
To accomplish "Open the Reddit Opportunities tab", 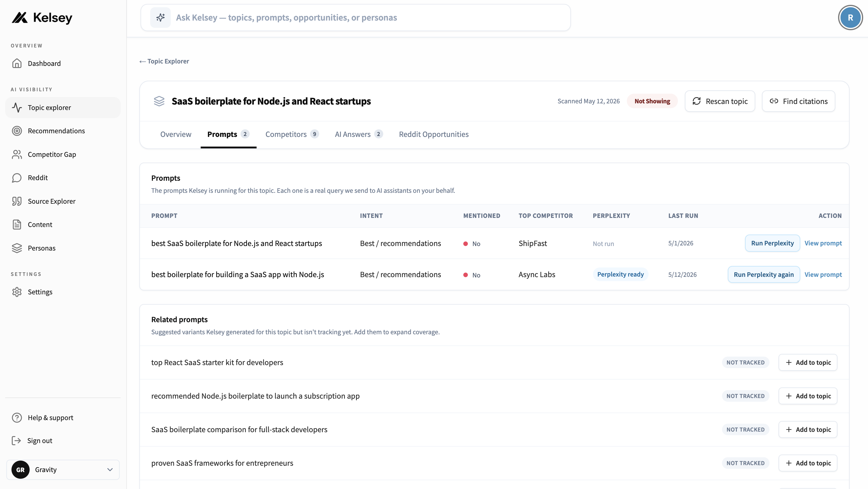I will point(434,134).
